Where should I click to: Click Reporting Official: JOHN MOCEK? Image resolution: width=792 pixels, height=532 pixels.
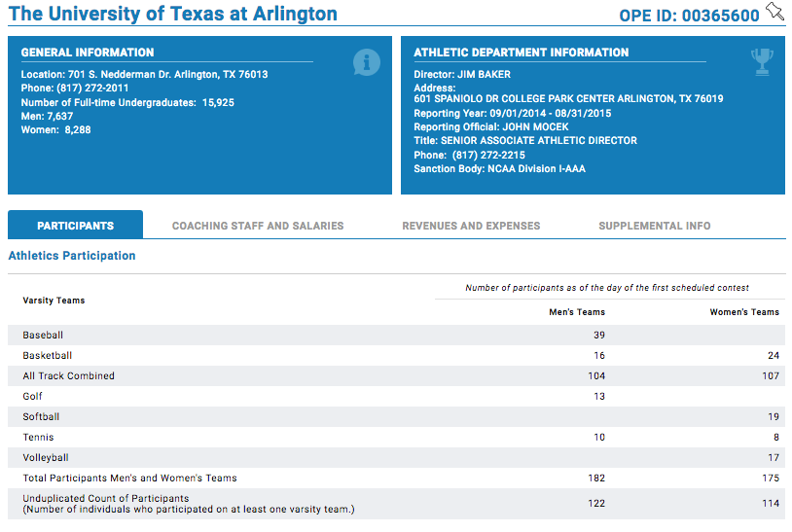(491, 126)
